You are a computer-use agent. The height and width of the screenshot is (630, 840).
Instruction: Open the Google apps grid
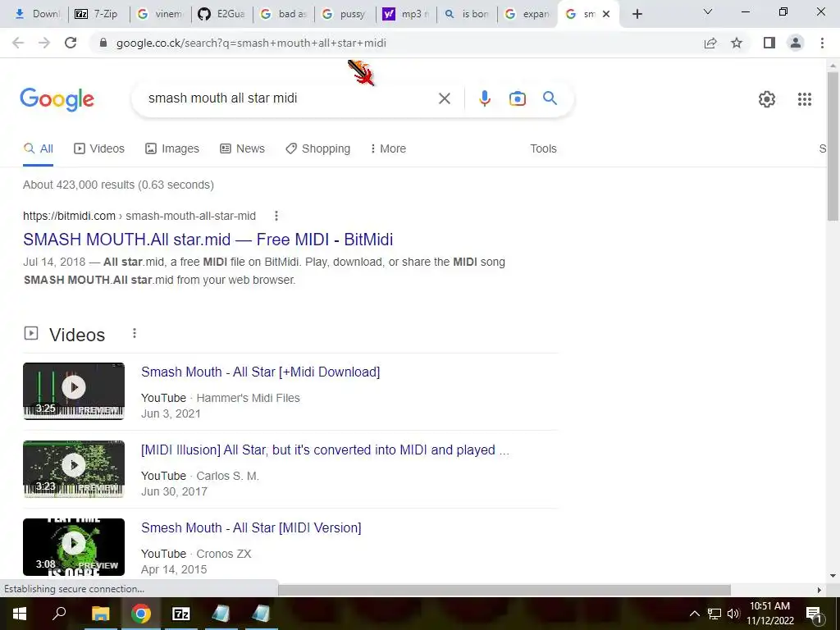tap(805, 99)
